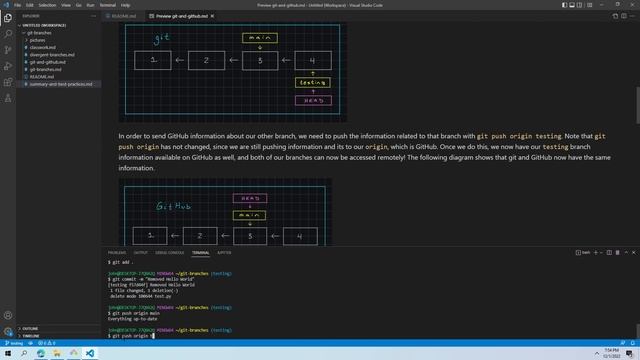The image size is (640, 360).
Task: Open the Run and Debug view
Action: (8, 66)
